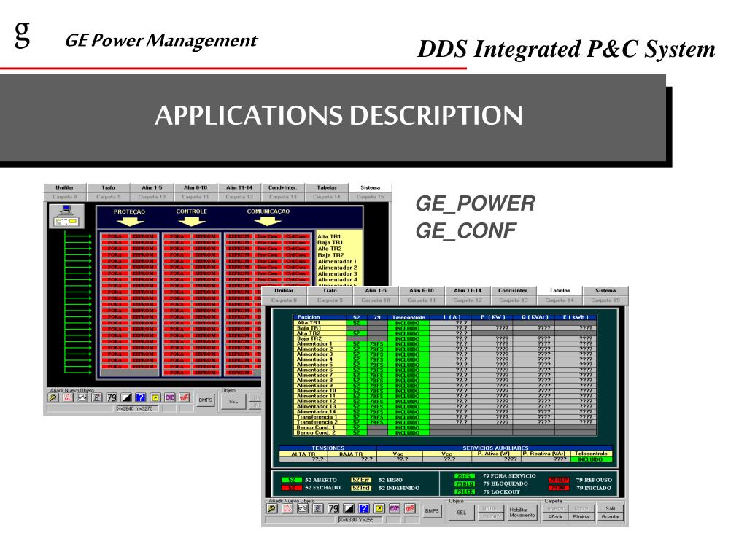This screenshot has width=747, height=560.
Task: Select the wrench tool icon in the front Tabelas window
Action: coord(272,508)
